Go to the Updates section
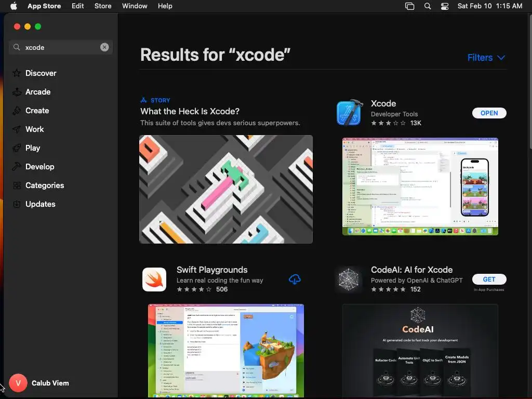Screen dimensions: 532x399 (41, 204)
